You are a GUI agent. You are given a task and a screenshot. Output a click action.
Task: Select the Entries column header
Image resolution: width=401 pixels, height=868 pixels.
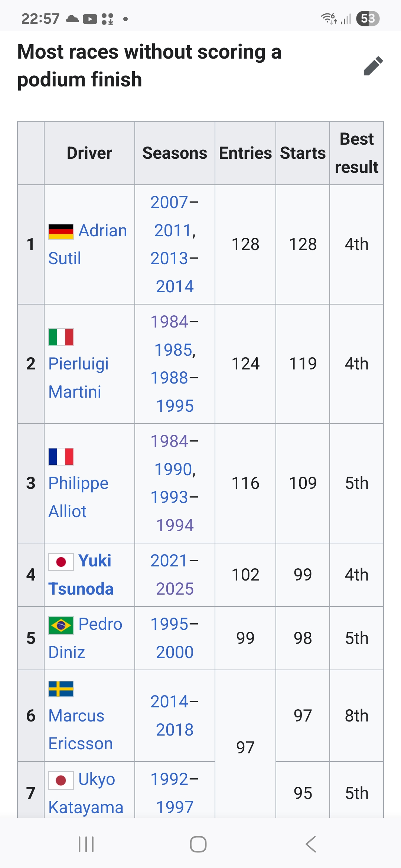point(245,153)
